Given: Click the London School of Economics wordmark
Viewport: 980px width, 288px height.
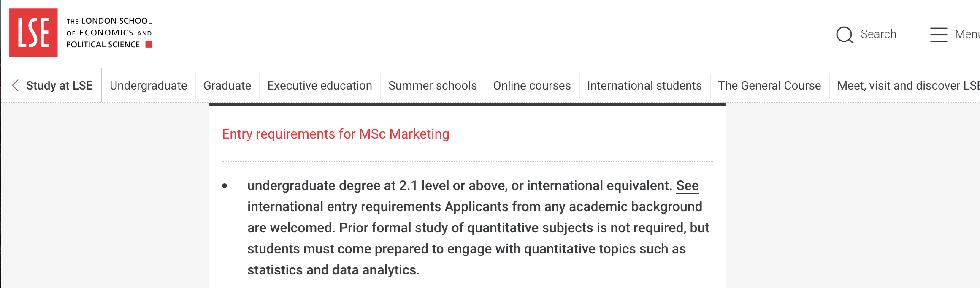Looking at the screenshot, I should (x=109, y=33).
